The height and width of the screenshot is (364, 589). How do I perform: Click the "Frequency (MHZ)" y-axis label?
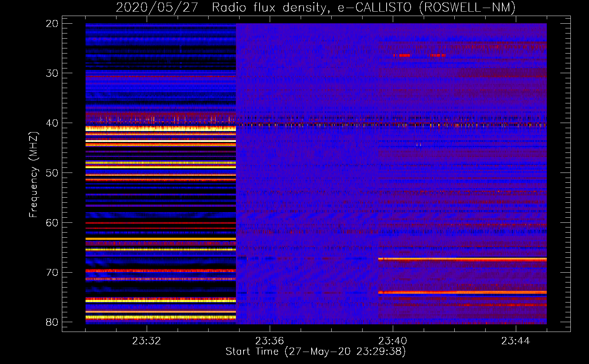(x=33, y=175)
